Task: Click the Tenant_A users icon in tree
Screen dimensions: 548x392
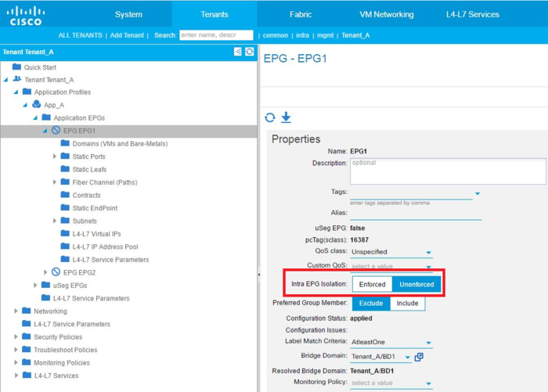Action: [x=17, y=79]
